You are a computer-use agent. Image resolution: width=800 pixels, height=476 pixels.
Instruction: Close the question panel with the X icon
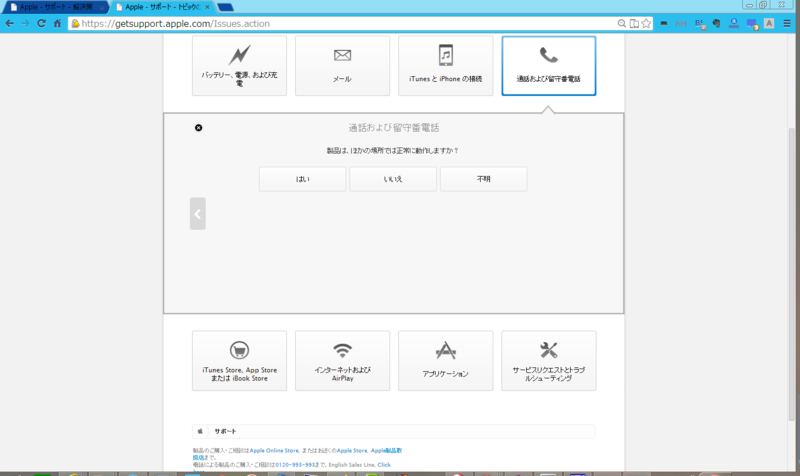[x=198, y=128]
